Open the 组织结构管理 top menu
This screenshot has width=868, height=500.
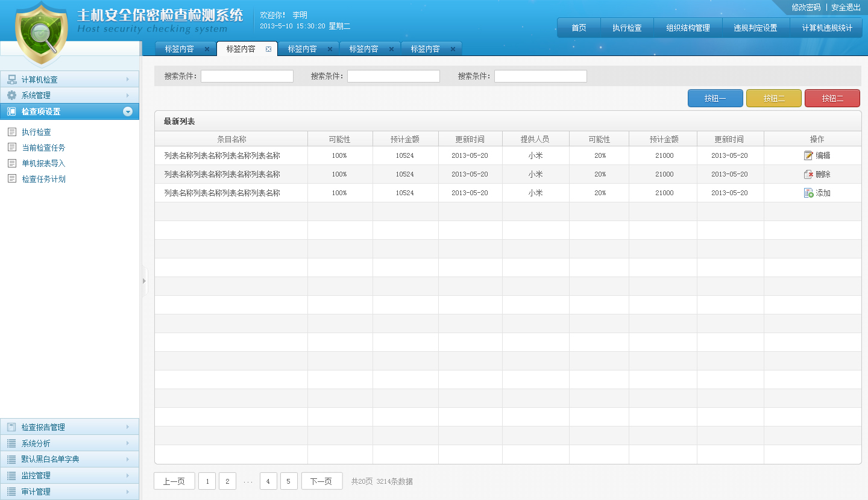[688, 28]
